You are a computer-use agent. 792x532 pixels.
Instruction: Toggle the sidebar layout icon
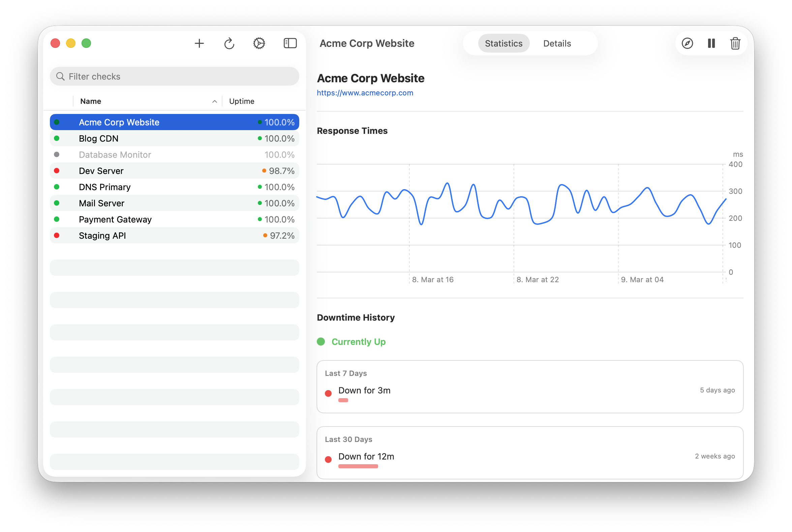point(290,43)
